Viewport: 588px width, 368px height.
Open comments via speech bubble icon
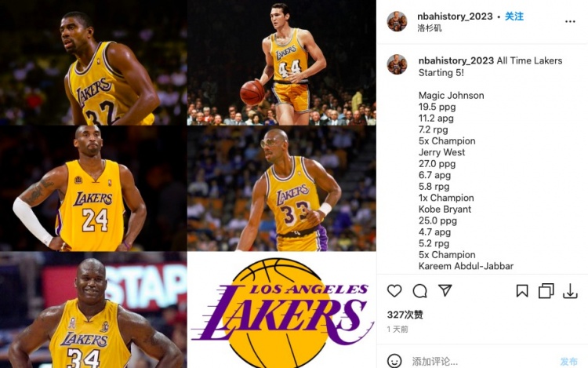pyautogui.click(x=419, y=291)
